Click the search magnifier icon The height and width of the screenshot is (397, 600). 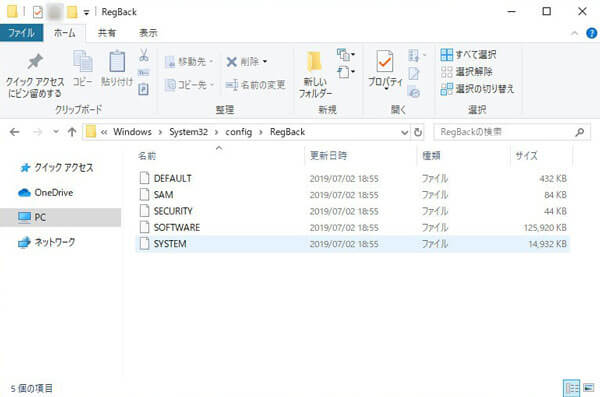pos(580,132)
